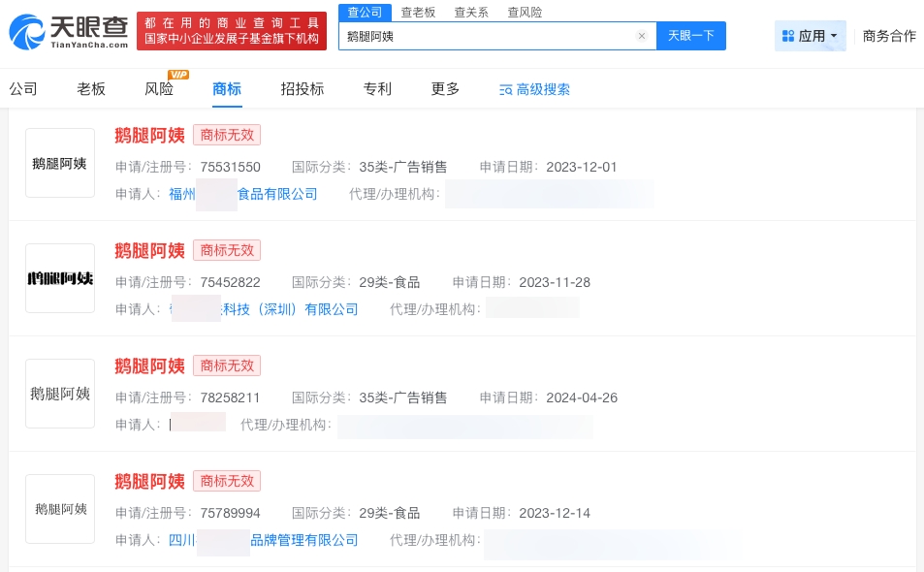Click registration number 75789994
924x572 pixels.
click(x=231, y=514)
